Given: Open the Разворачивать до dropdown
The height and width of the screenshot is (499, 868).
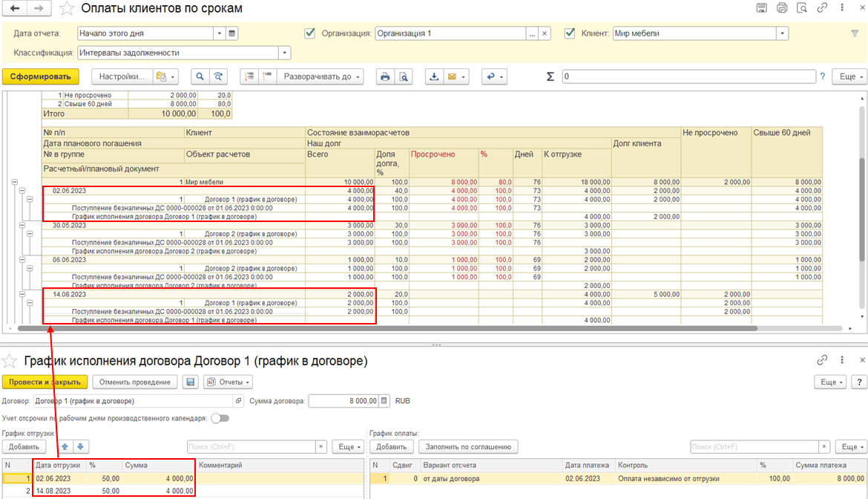Looking at the screenshot, I should [x=322, y=76].
